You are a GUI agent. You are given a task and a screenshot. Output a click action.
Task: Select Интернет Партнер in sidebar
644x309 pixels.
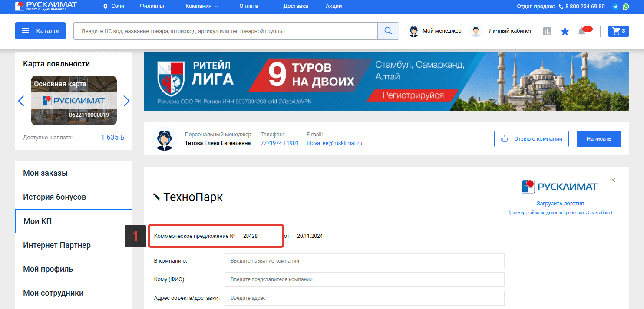pos(74,245)
